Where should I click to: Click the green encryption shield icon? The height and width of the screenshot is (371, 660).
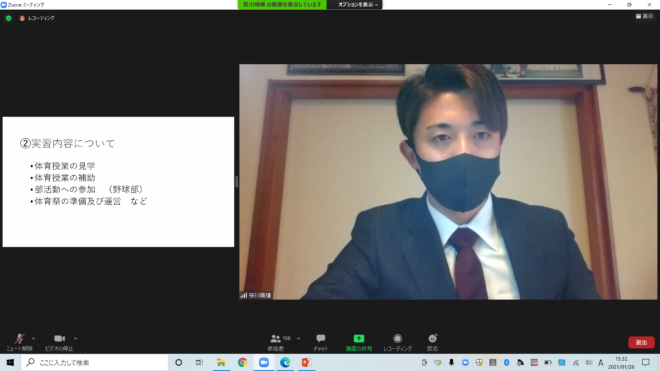click(x=8, y=18)
